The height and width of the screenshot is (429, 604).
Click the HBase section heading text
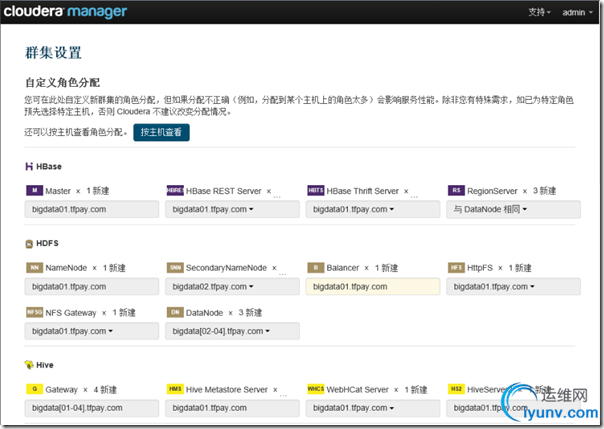49,166
